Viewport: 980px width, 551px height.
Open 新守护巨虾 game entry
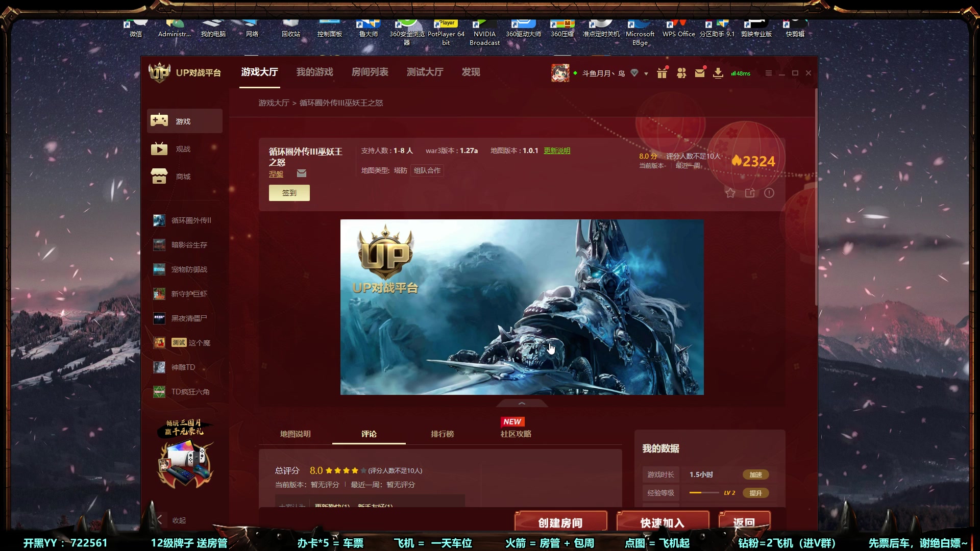click(x=185, y=293)
